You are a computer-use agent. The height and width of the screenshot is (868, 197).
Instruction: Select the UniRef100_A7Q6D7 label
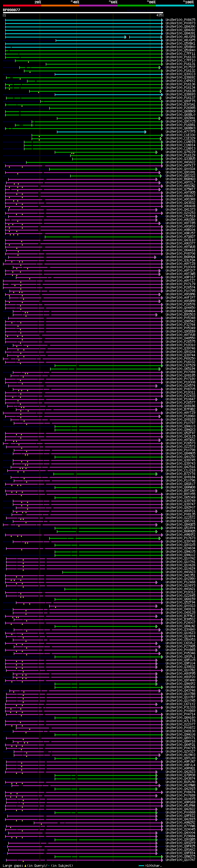180,236
